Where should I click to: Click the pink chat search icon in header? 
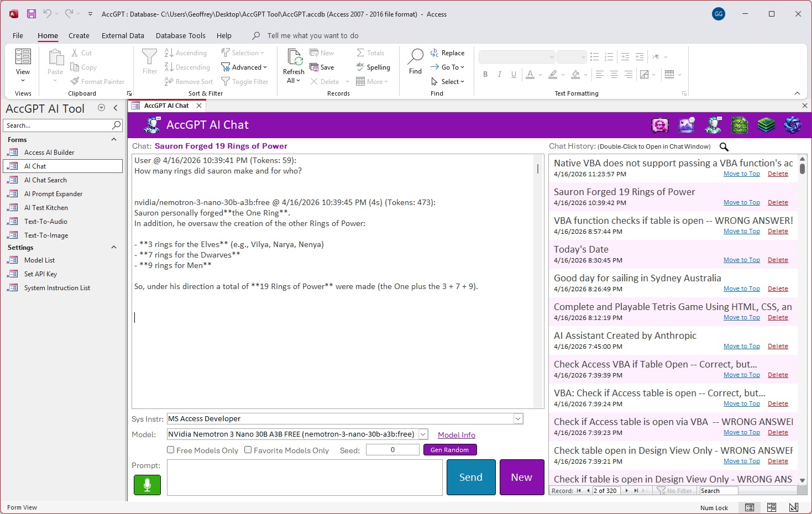pyautogui.click(x=660, y=125)
